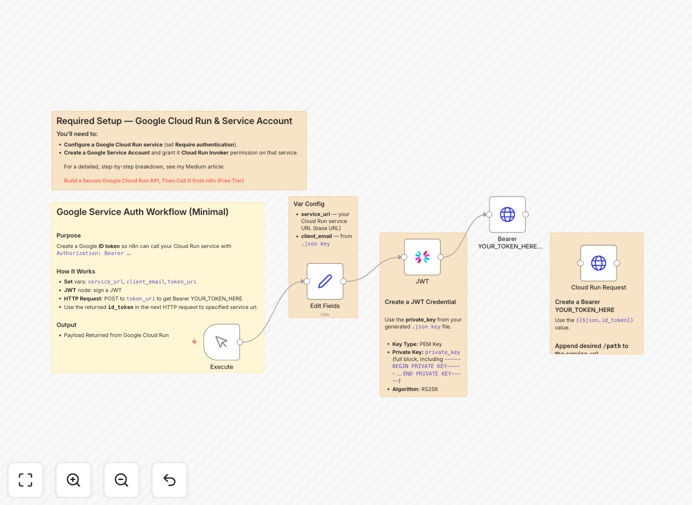Viewport: 692px width, 505px height.
Task: Click the 'Required Setup — Google Cloud Run & Service Account' heading
Action: pos(174,121)
